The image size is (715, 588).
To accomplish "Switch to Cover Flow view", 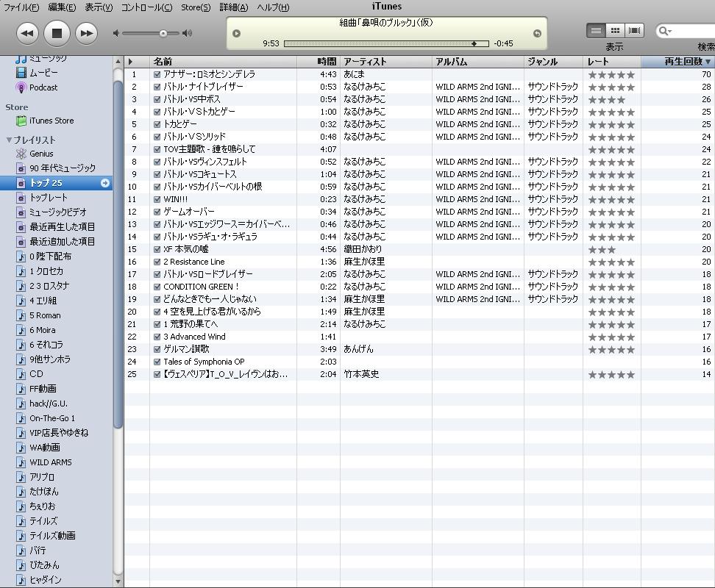I will [634, 31].
